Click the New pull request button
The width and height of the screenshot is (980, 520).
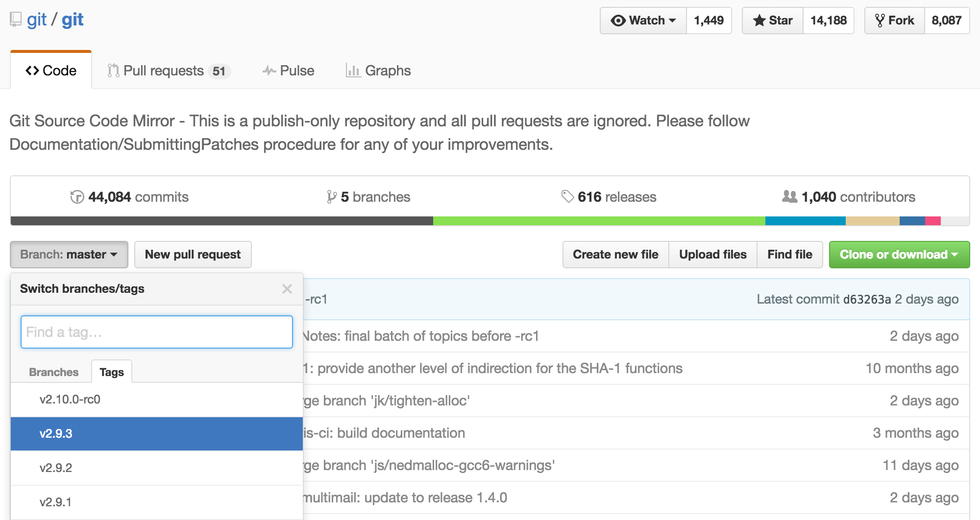(x=193, y=254)
